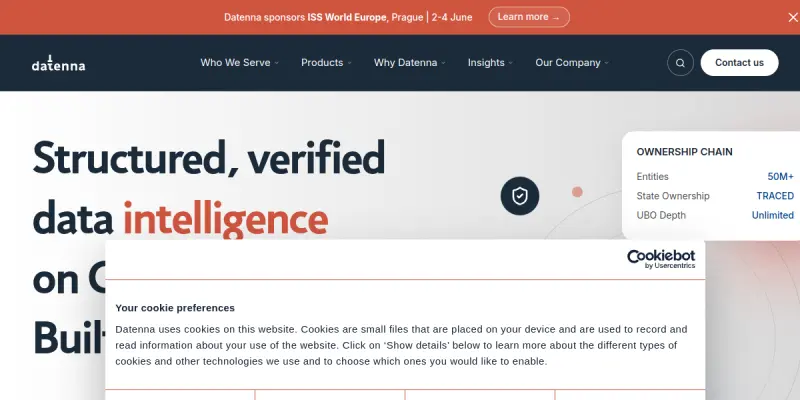Click the cookie description paragraph text
Viewport: 800px width, 400px height.
[x=401, y=345]
